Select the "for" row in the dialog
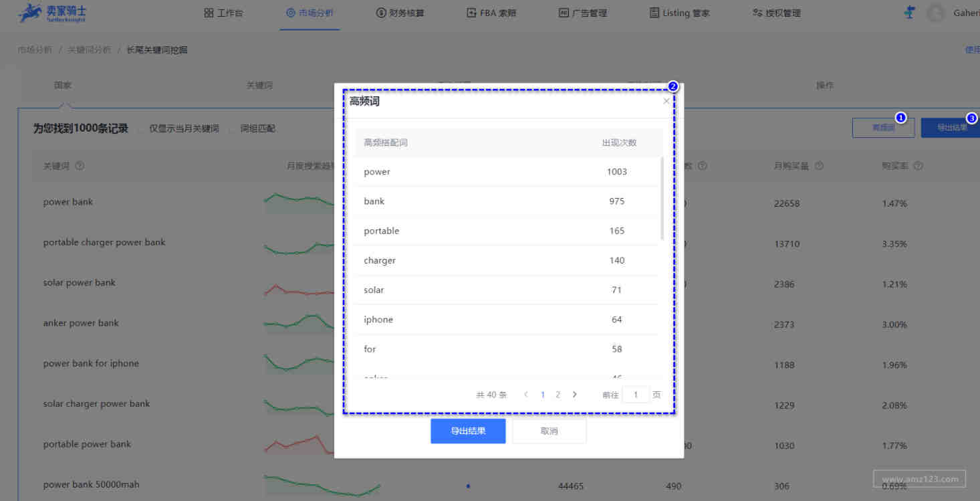Screen dimensions: 980x501 [507, 348]
